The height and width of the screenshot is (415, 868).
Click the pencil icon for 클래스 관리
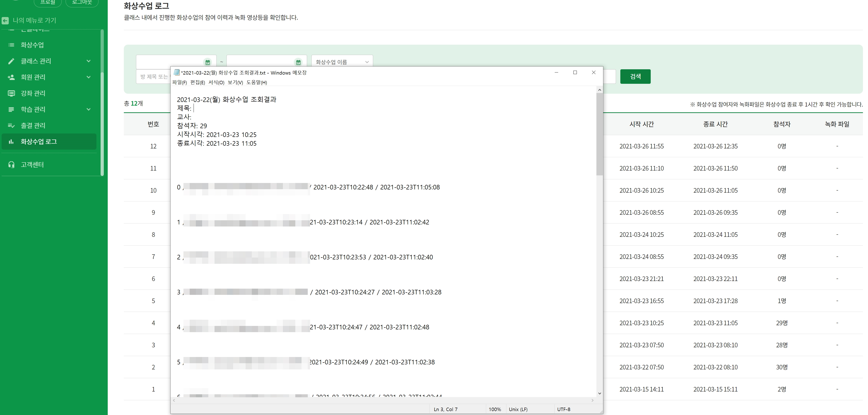11,61
